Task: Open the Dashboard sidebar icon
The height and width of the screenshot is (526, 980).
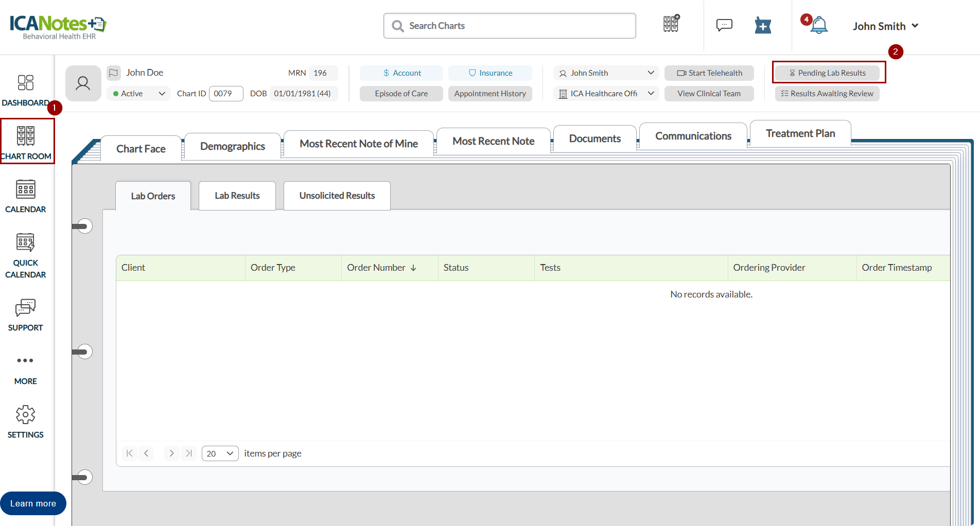Action: tap(26, 83)
